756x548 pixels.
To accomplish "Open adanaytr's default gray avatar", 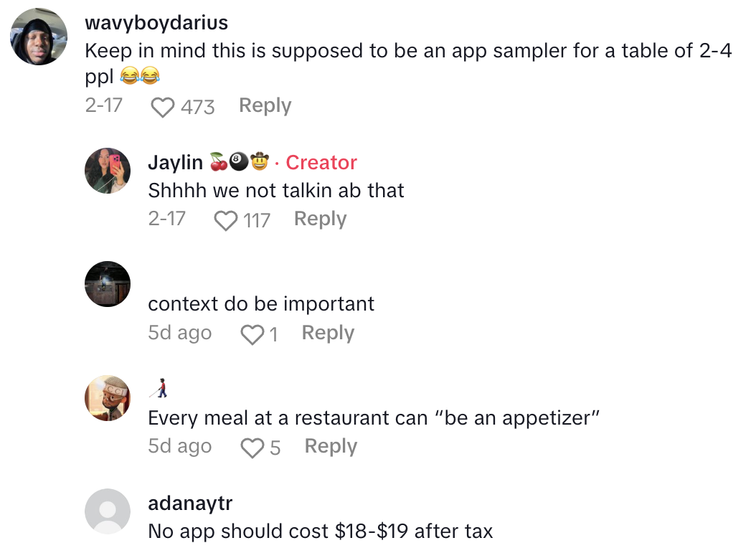I will click(x=108, y=512).
